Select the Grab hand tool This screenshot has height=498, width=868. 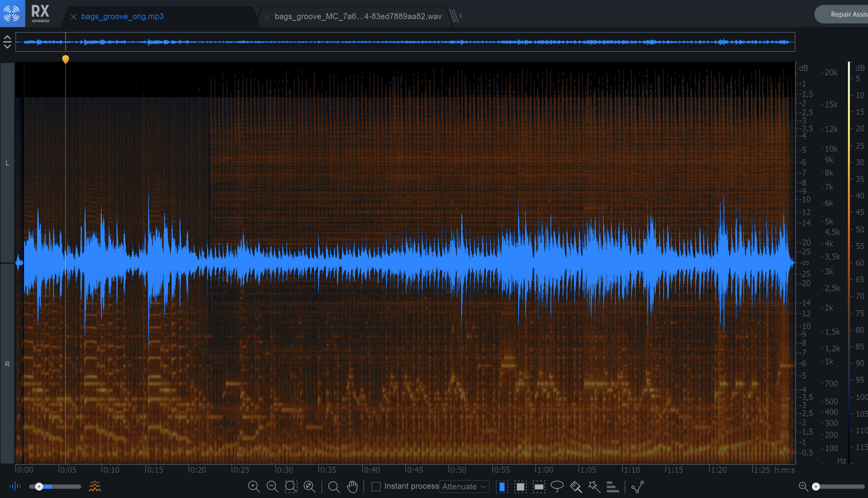[352, 486]
